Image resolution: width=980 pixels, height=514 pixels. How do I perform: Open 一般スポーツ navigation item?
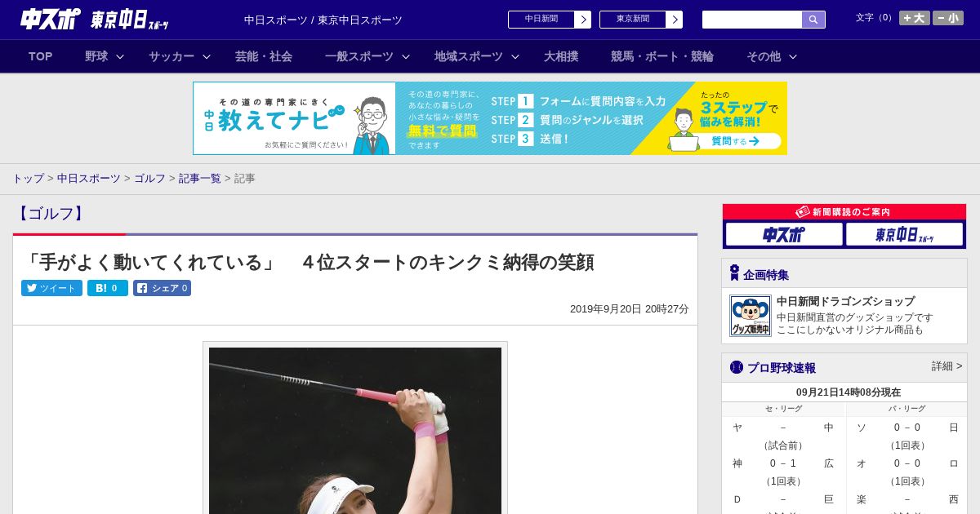[x=359, y=56]
